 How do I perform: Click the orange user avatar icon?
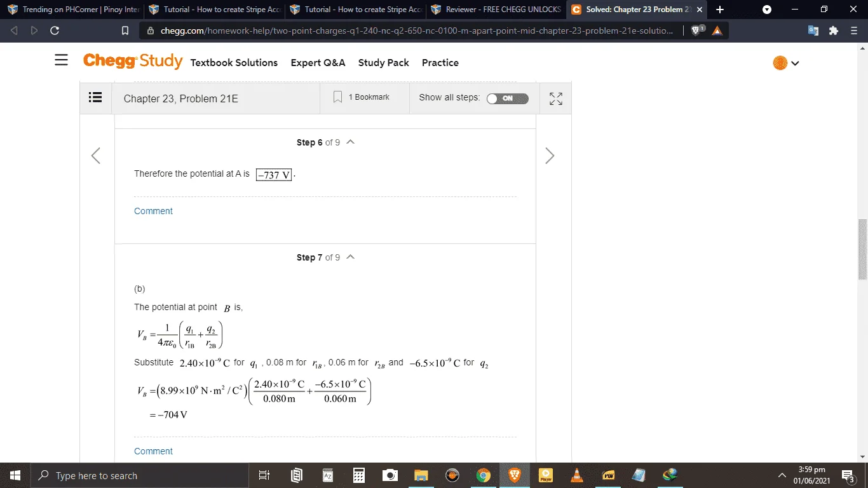point(780,63)
